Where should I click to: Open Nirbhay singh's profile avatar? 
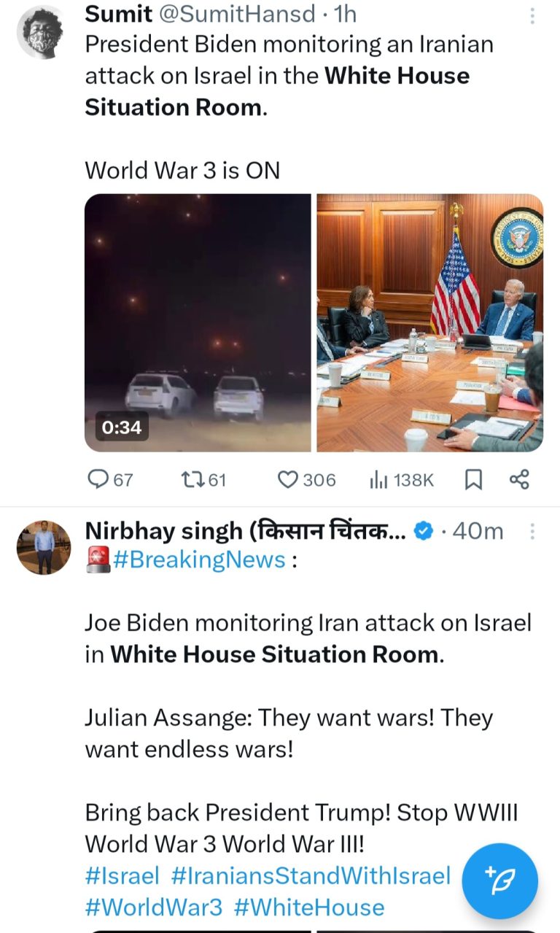point(44,548)
